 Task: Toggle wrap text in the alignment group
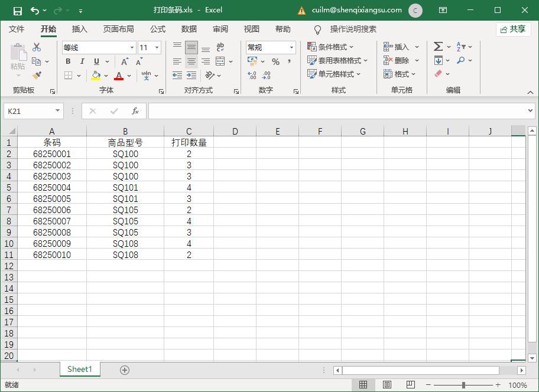point(220,47)
